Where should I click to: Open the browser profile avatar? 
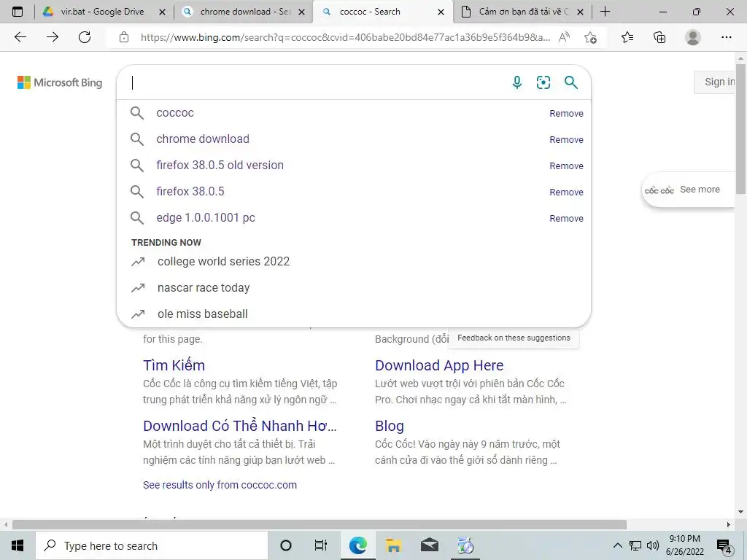pos(693,37)
